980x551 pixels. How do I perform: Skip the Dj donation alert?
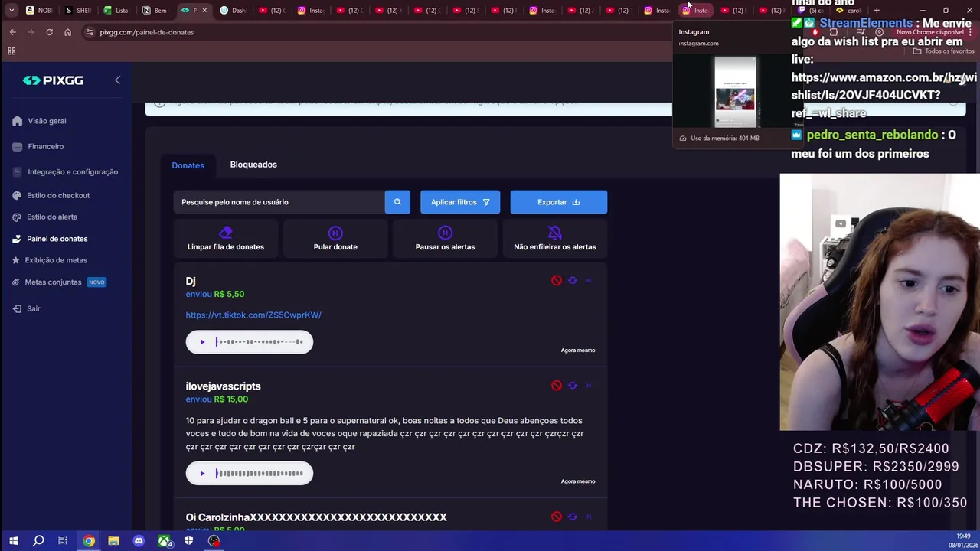click(589, 281)
